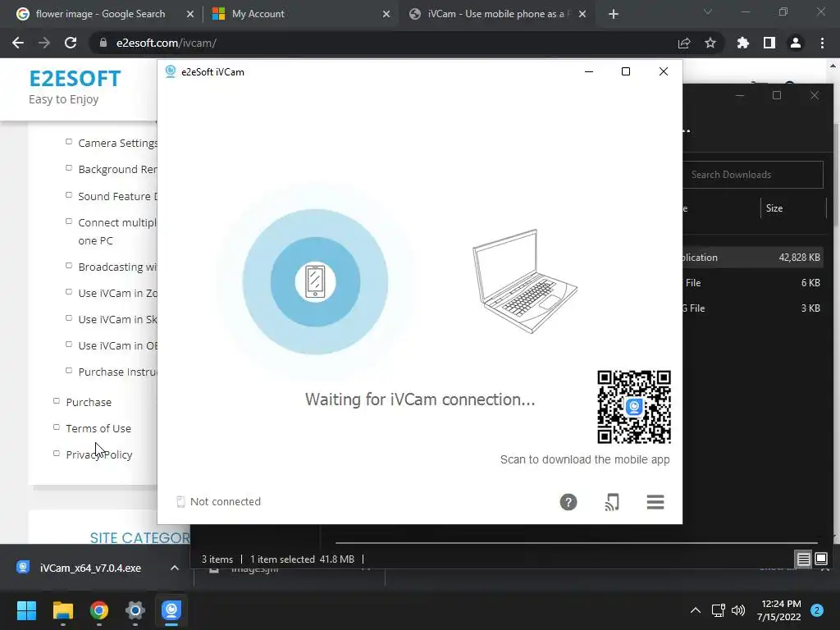
Task: Open the iVCam help question mark icon
Action: [x=568, y=502]
